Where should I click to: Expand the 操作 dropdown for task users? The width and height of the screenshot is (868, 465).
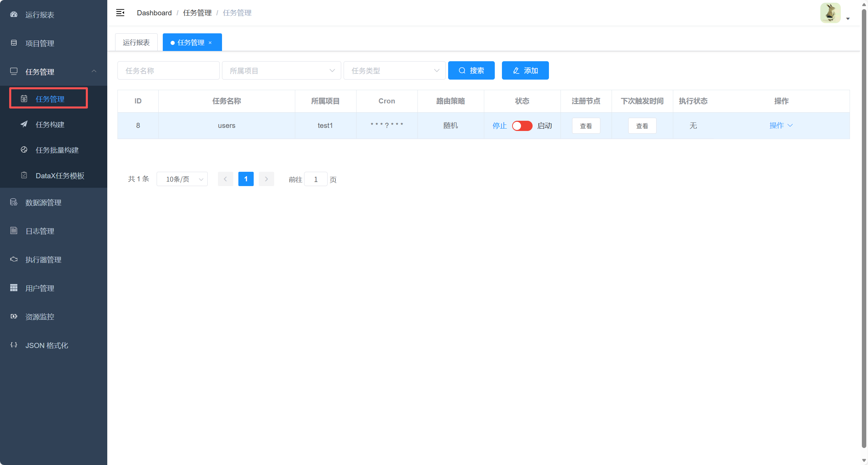[781, 126]
